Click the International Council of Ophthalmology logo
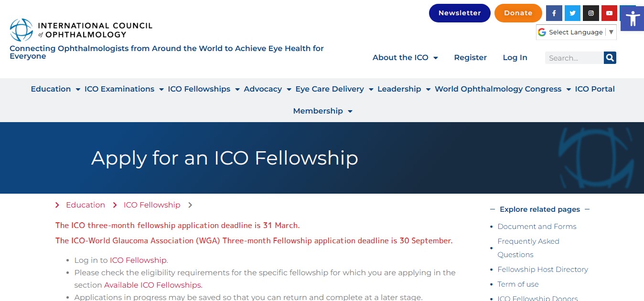 (x=81, y=30)
